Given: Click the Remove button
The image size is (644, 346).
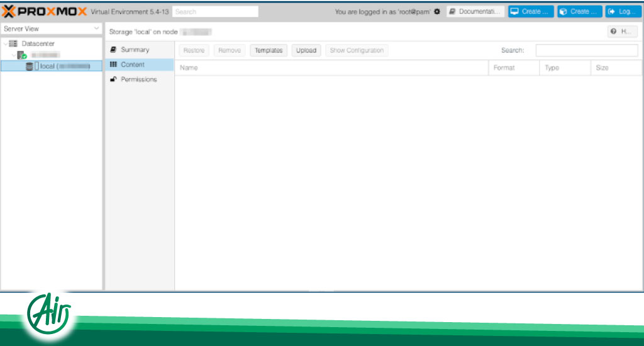Looking at the screenshot, I should pyautogui.click(x=230, y=50).
